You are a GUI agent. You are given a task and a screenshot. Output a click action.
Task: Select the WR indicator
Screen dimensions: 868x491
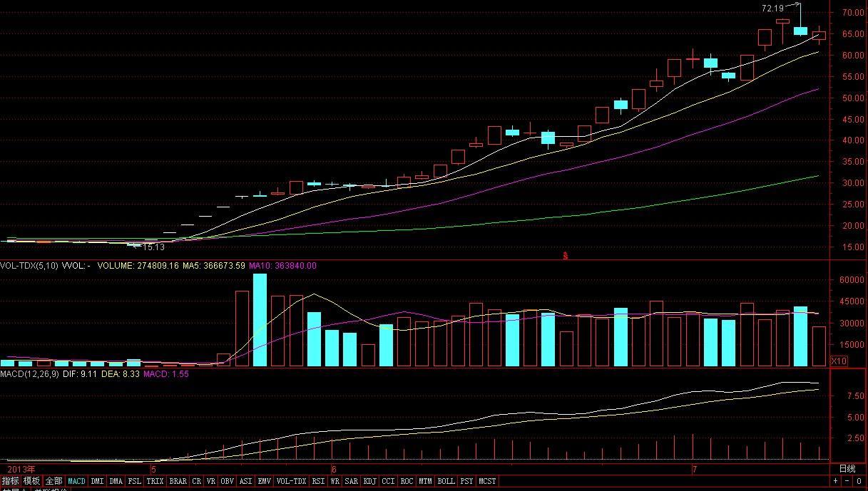tap(335, 481)
